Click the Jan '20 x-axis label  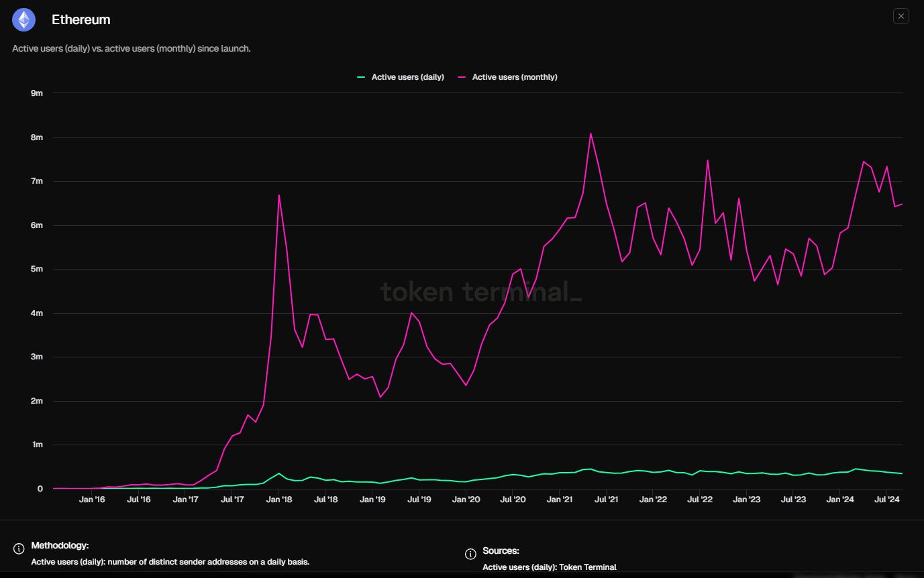point(466,500)
